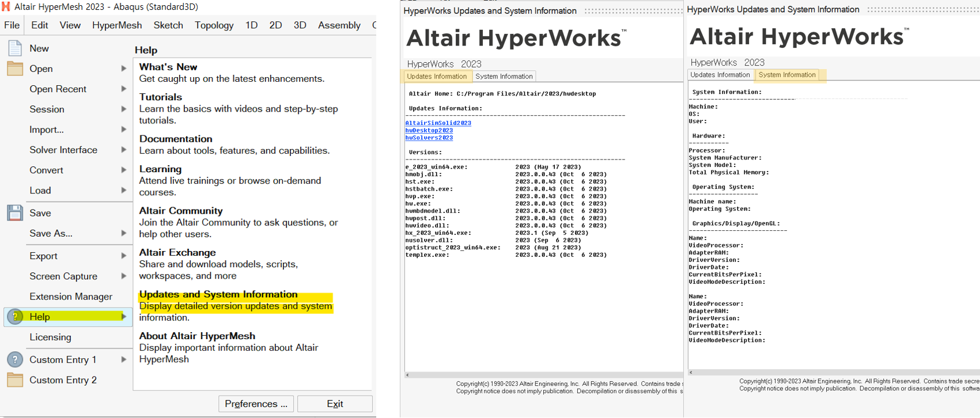Open the 1D menu
The width and height of the screenshot is (980, 418).
pyautogui.click(x=251, y=25)
